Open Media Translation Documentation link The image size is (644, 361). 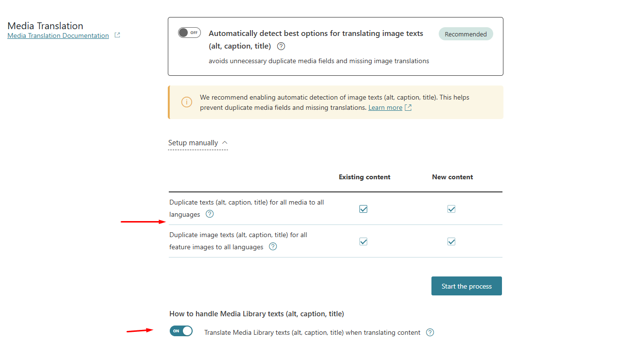pos(58,35)
